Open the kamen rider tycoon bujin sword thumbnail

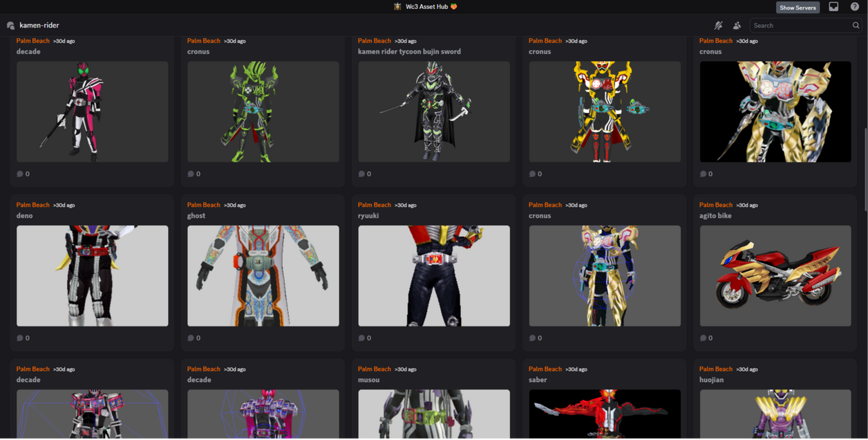pos(434,112)
